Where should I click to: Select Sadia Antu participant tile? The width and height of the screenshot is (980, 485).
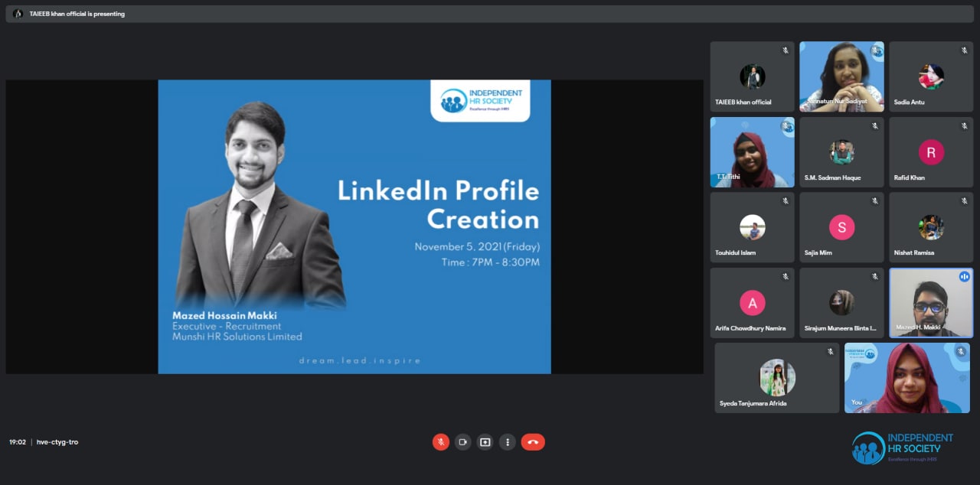coord(931,76)
